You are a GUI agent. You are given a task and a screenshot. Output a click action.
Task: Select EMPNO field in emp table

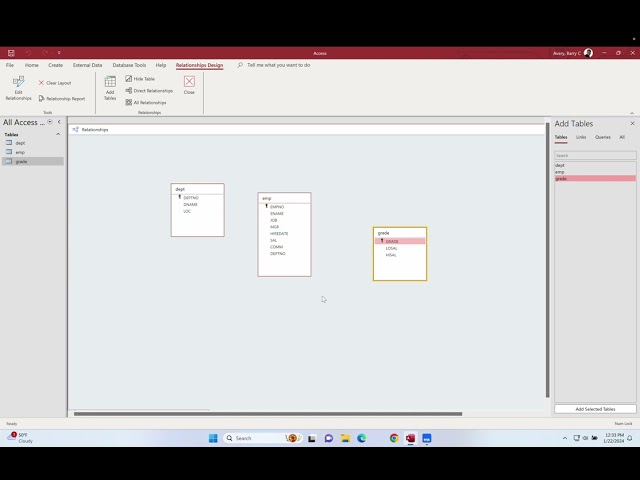pos(277,207)
